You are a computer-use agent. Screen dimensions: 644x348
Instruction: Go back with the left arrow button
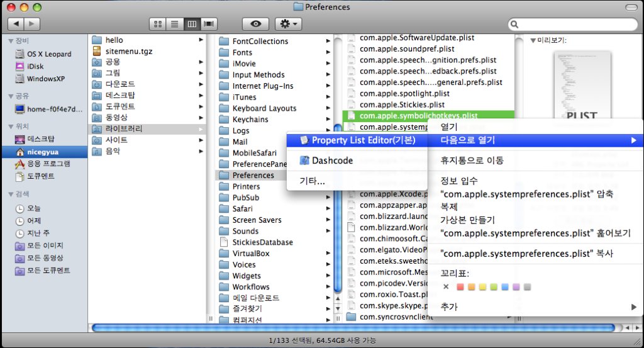coord(16,24)
